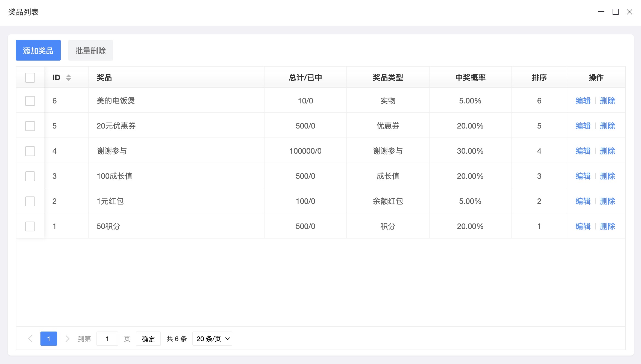The width and height of the screenshot is (641, 364).
Task: Minimize the 奖品列表 window
Action: [x=601, y=12]
